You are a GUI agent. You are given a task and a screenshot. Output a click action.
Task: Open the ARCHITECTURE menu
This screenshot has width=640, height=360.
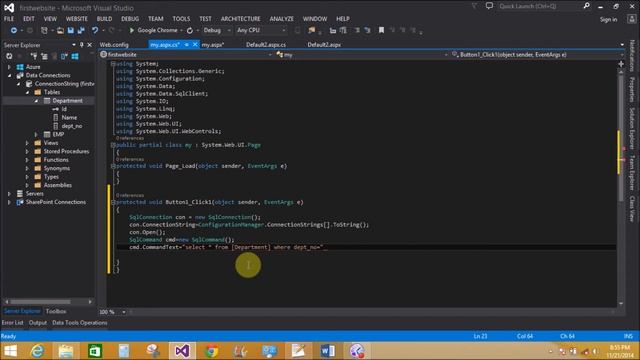pos(240,19)
